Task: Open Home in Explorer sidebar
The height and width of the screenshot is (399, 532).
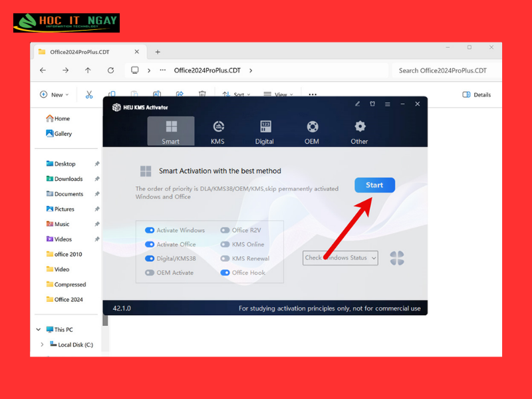Action: pyautogui.click(x=59, y=118)
